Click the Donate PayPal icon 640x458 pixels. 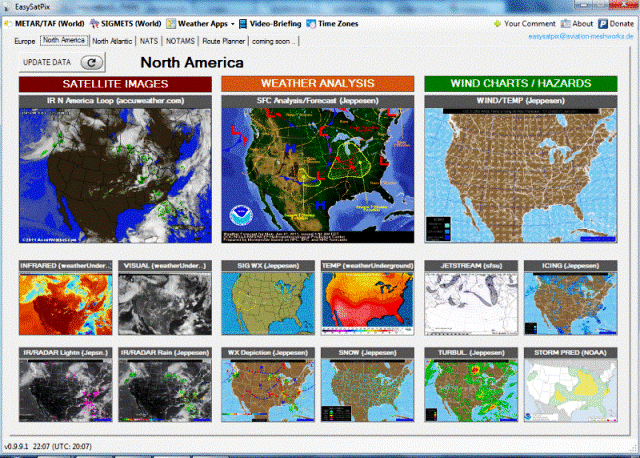pos(603,24)
